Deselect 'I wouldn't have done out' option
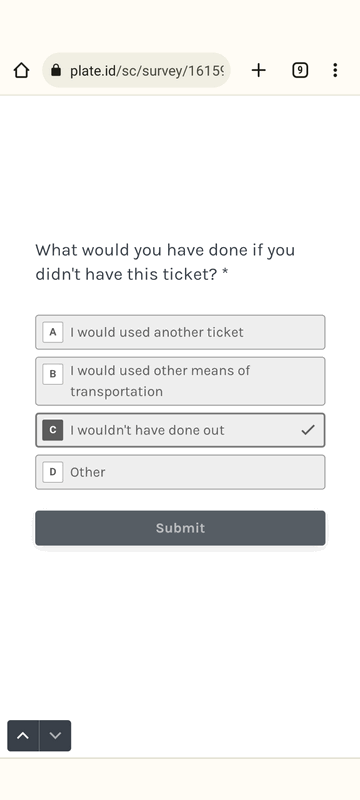This screenshot has height=800, width=360. [x=180, y=430]
